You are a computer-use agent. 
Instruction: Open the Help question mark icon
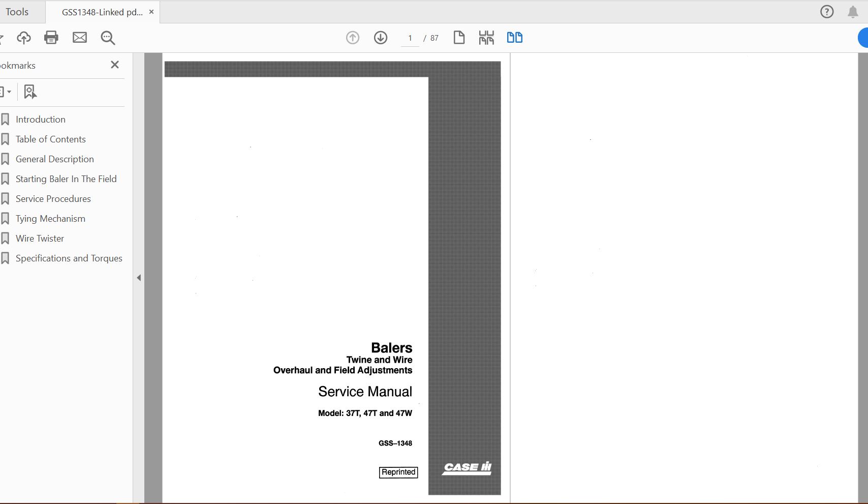(x=827, y=12)
